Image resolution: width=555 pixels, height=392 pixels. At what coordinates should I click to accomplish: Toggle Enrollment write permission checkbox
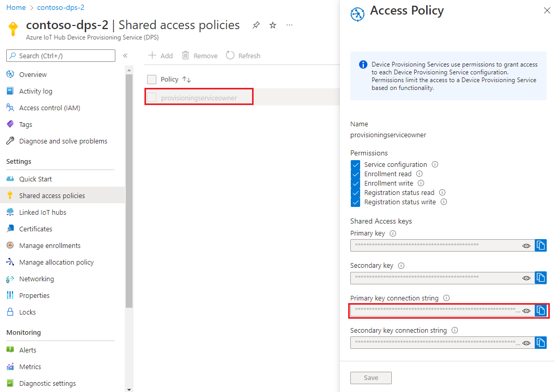(355, 184)
